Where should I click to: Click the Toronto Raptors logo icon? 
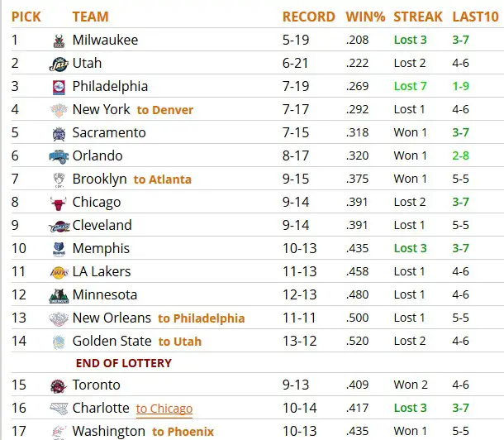click(x=59, y=385)
